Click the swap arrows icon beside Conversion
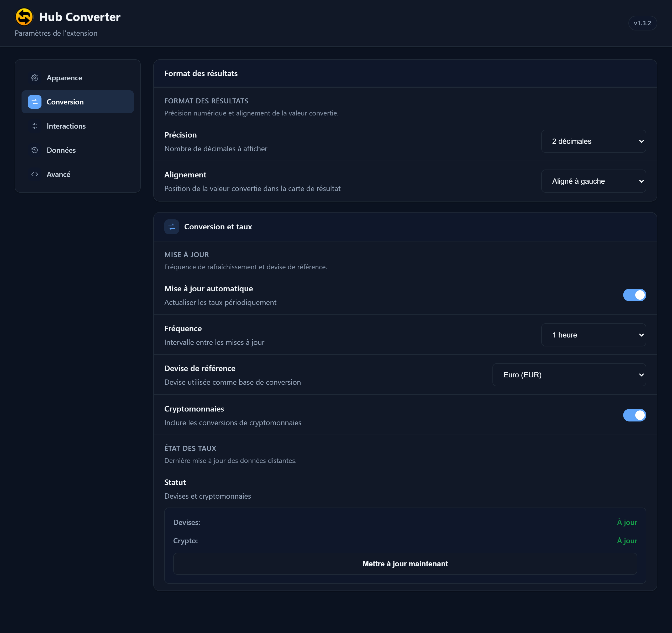Viewport: 672px width, 633px height. (x=34, y=102)
